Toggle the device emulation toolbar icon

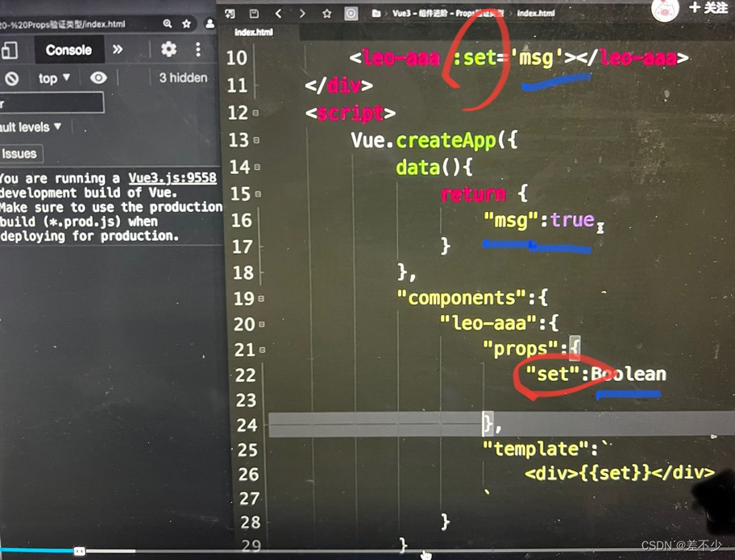tap(10, 50)
